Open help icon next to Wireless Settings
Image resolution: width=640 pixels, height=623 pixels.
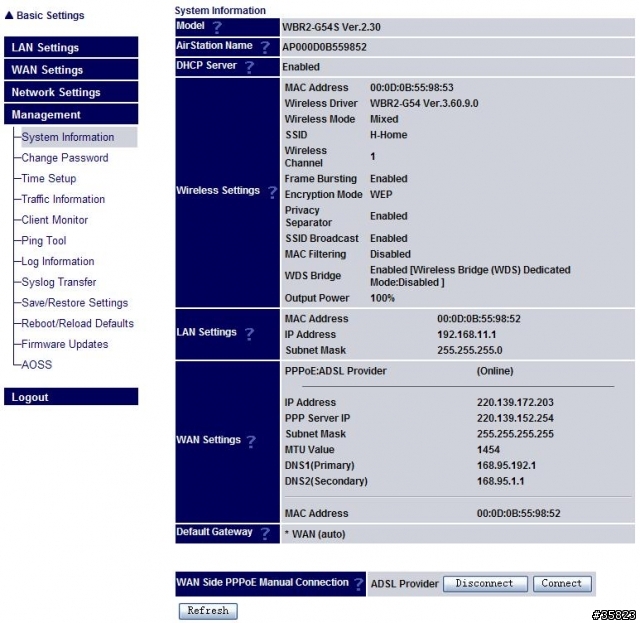[272, 191]
